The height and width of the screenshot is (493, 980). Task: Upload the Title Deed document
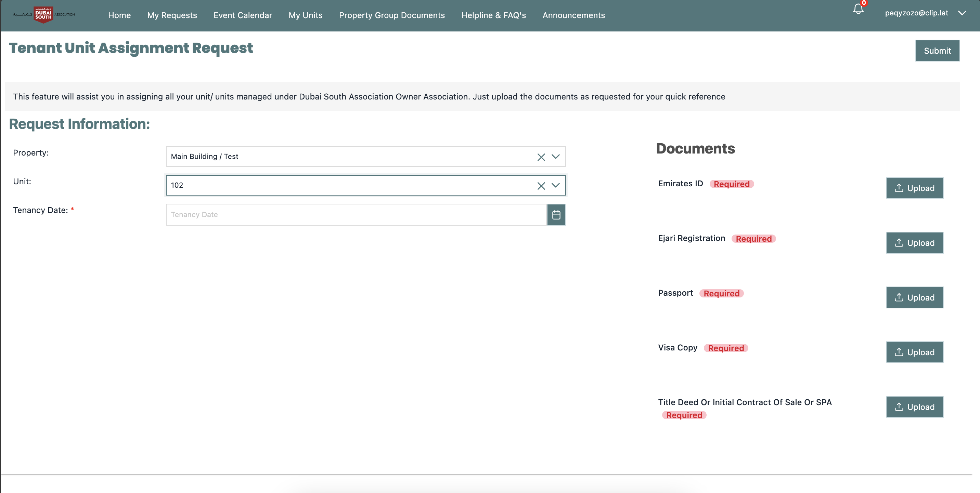point(914,407)
